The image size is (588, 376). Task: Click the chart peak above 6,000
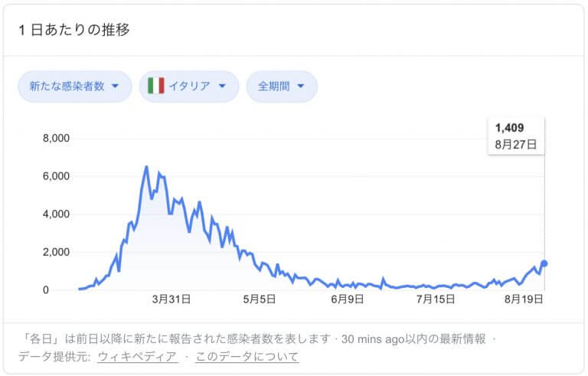click(x=146, y=167)
